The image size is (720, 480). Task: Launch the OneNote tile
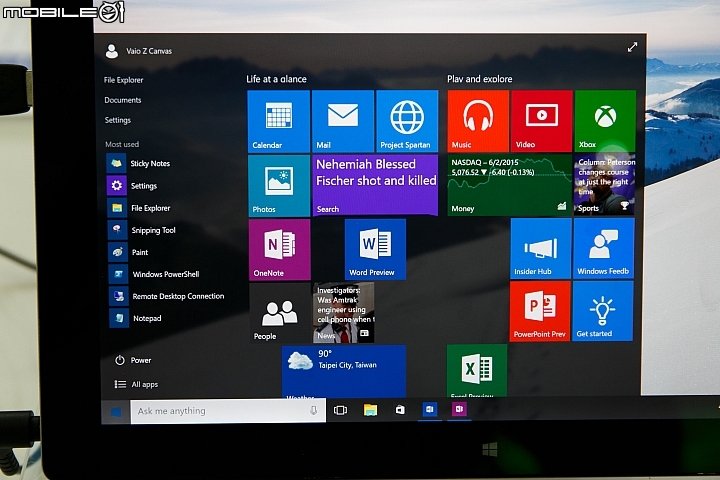[280, 249]
